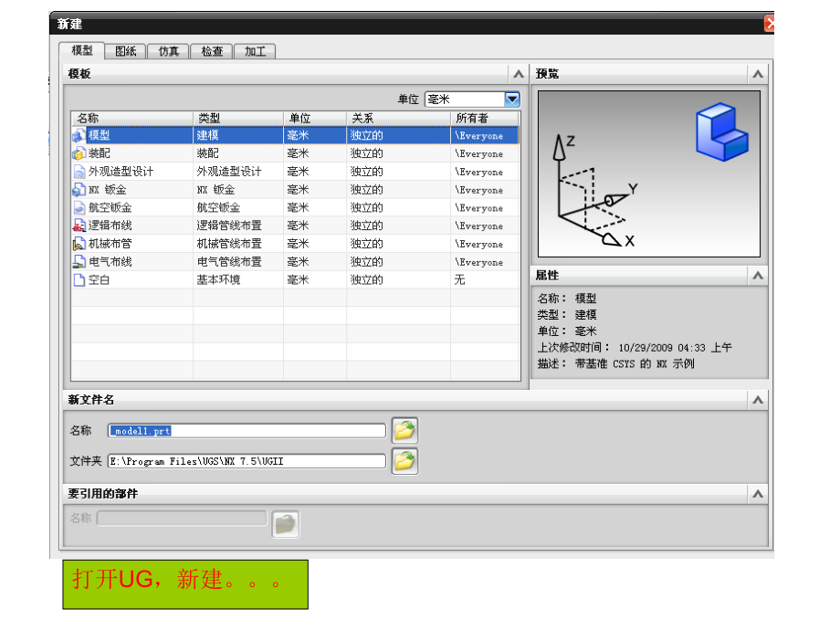Image resolution: width=840 pixels, height=630 pixels.
Task: Switch to the 模型 tab
Action: click(x=82, y=51)
